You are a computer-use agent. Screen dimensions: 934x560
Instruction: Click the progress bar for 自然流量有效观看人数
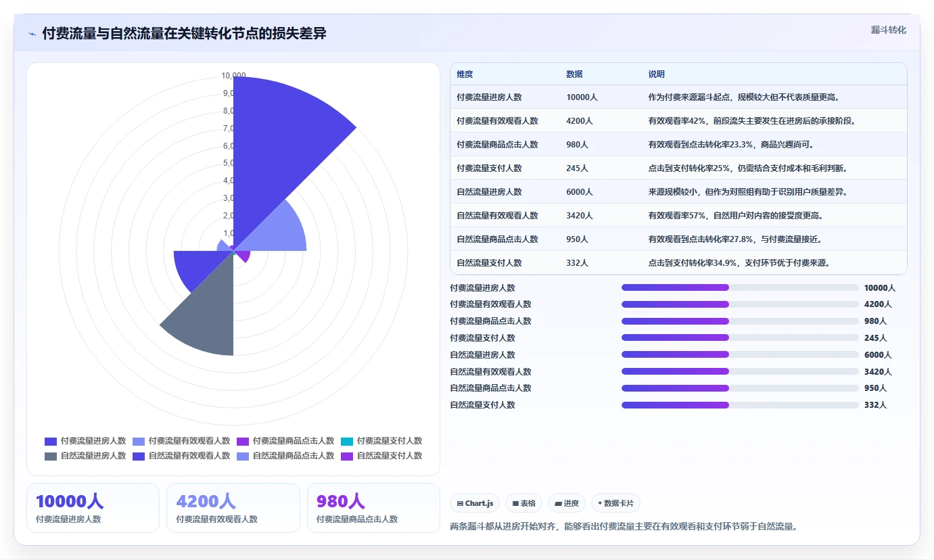tap(740, 371)
